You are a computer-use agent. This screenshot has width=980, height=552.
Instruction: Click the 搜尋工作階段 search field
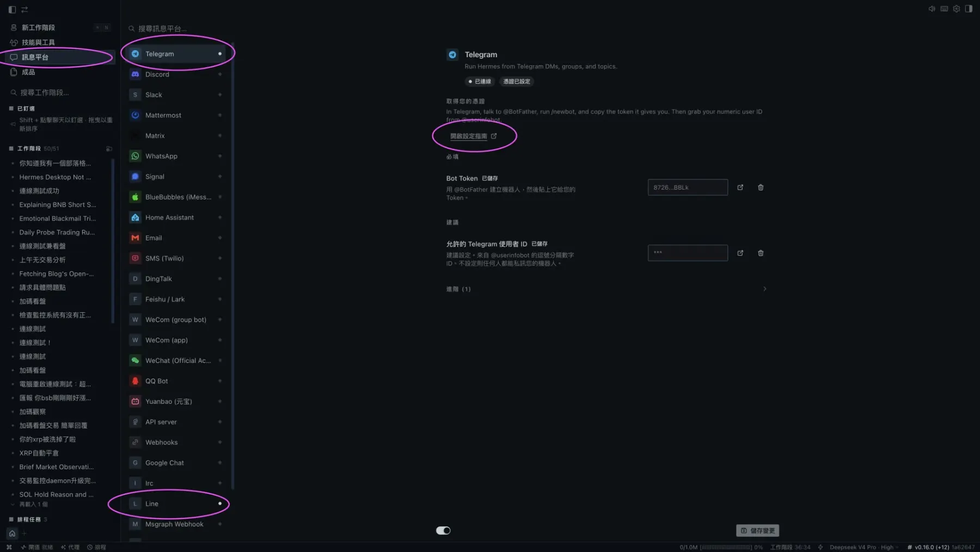pos(61,93)
